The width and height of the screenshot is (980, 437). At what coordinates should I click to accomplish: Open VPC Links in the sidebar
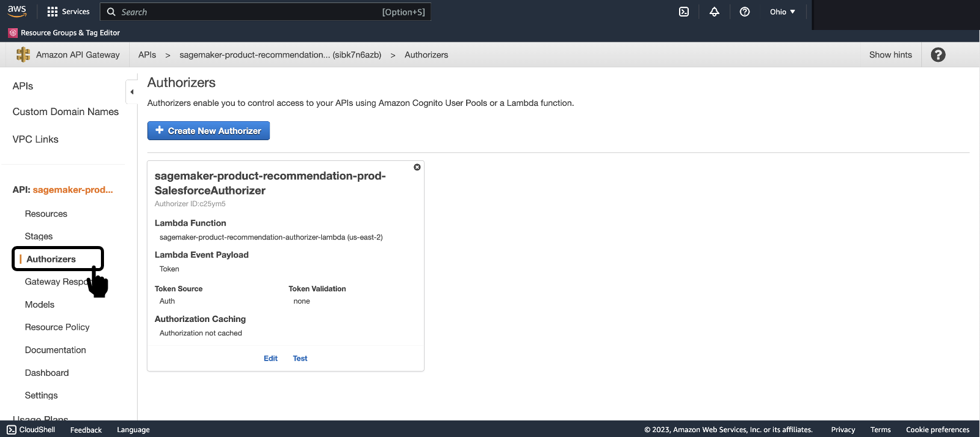[35, 139]
